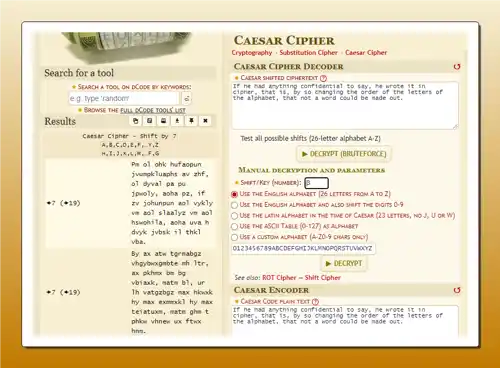Screen dimensions: 500x368
Task: Open help for Caesar shifted ciphertext
Action: coord(323,78)
